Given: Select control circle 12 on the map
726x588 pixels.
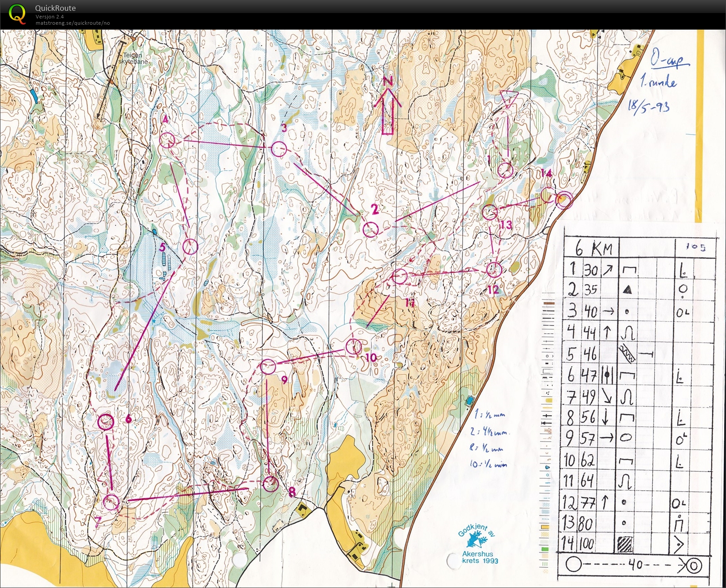Looking at the screenshot, I should 494,269.
